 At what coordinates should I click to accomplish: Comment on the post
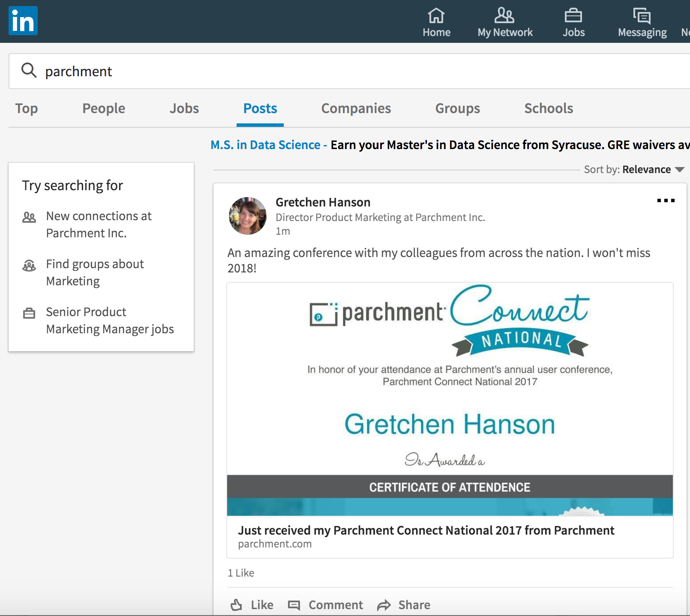326,605
